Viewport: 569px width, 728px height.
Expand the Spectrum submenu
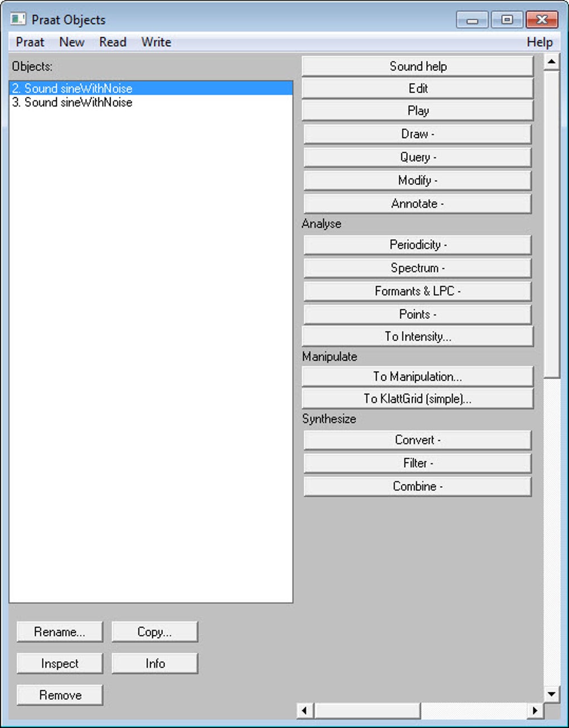[418, 268]
